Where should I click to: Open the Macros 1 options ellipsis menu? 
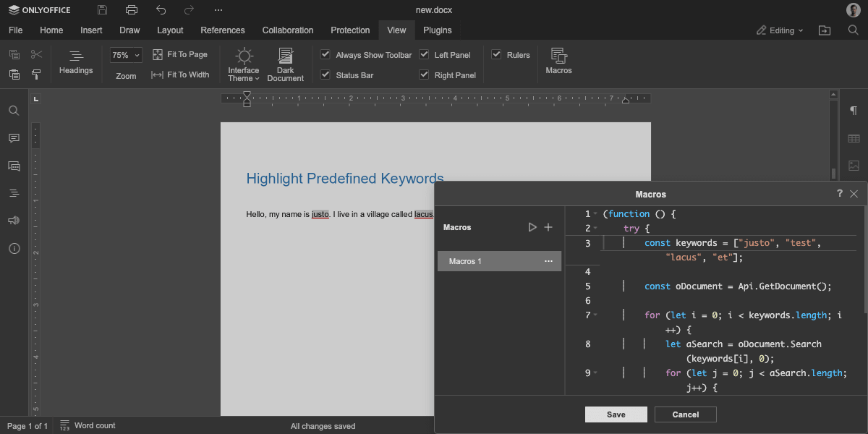(548, 261)
